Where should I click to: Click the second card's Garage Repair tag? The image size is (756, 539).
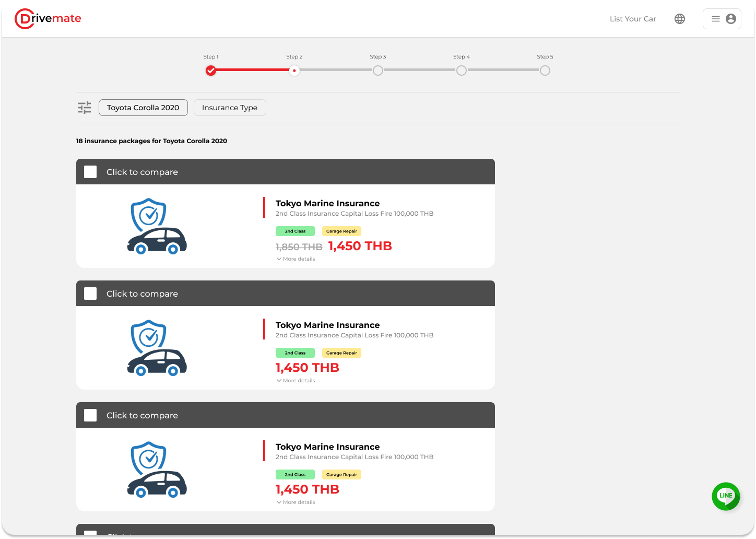pyautogui.click(x=341, y=353)
